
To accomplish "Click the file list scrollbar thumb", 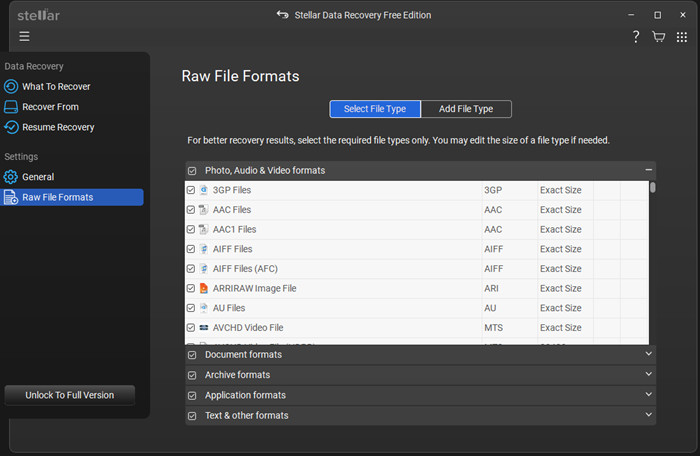I will pyautogui.click(x=653, y=187).
